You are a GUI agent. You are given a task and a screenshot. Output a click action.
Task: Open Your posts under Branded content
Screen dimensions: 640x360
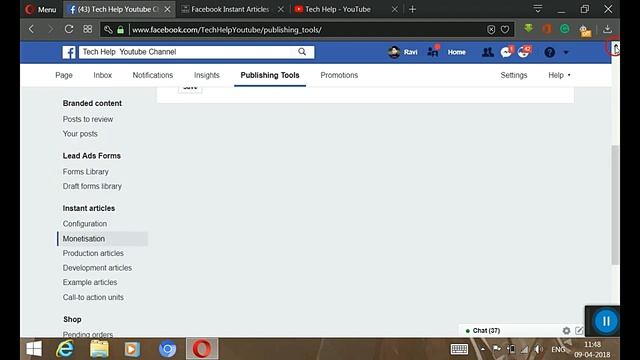(80, 134)
